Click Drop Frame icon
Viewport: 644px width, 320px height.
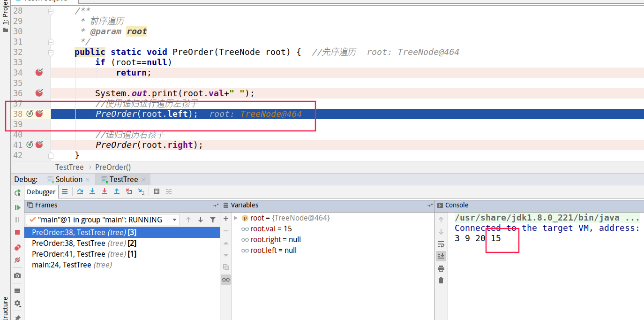coord(129,191)
